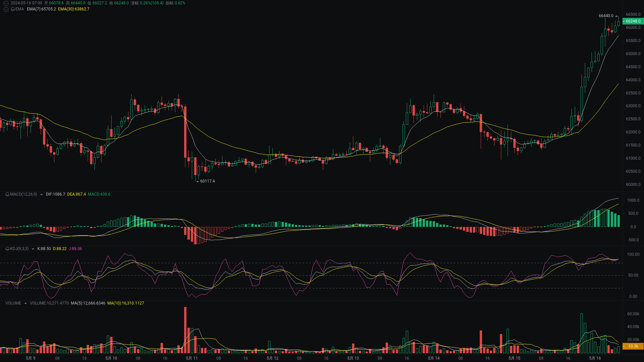Select the latest price tag 66248.0 on the axis

coord(633,21)
